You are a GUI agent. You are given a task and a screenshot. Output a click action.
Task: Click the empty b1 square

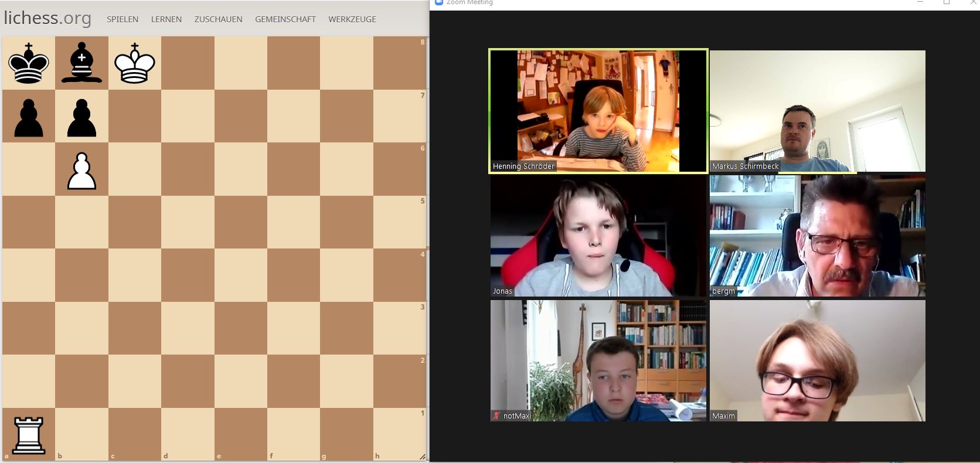coord(81,434)
